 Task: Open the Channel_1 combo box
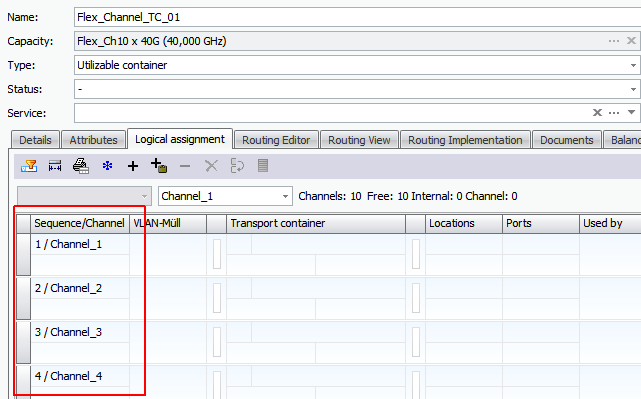click(225, 196)
